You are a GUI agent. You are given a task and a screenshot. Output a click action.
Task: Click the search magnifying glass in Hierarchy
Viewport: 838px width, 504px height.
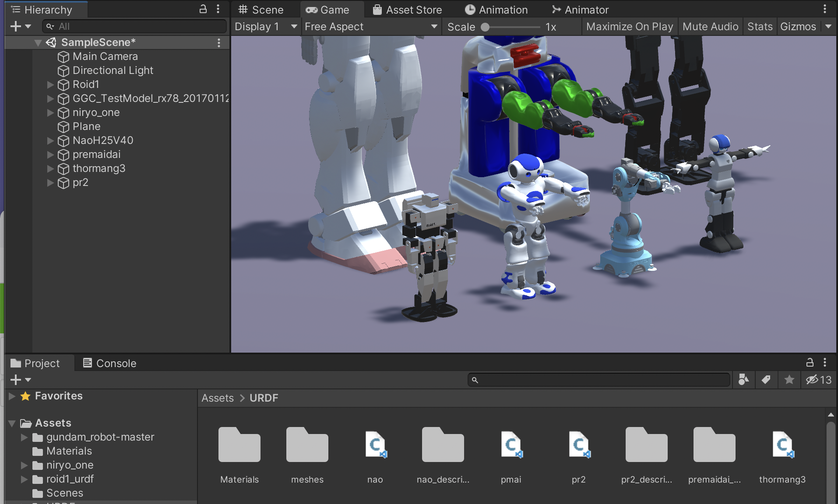49,26
